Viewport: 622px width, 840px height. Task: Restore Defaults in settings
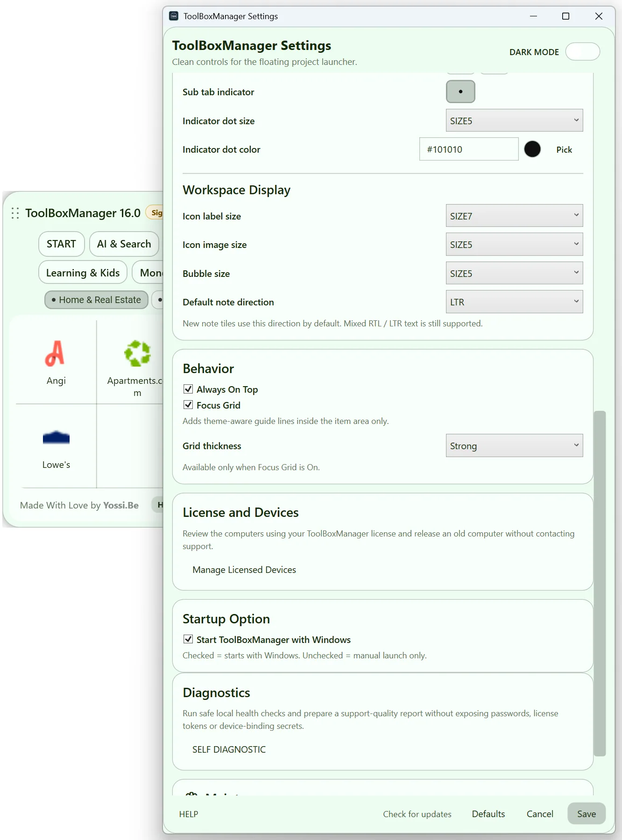pyautogui.click(x=488, y=814)
